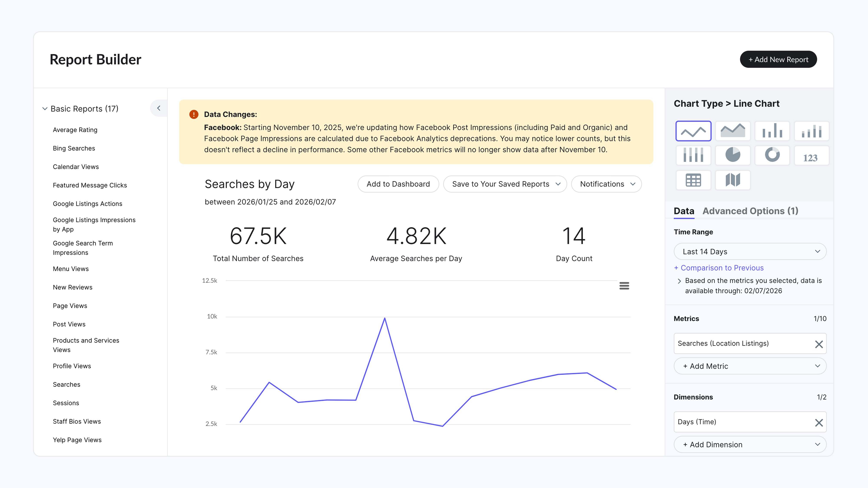868x488 pixels.
Task: Collapse the Basic Reports section
Action: 45,109
